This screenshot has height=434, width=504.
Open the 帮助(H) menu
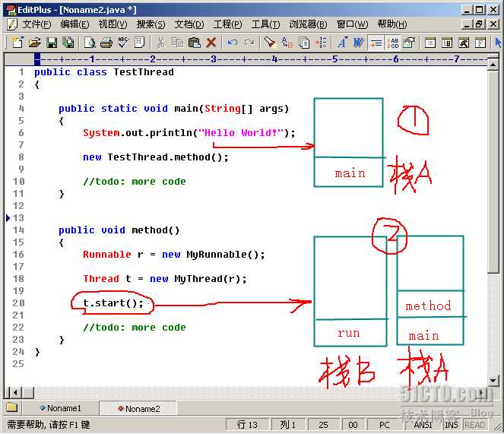coord(392,24)
